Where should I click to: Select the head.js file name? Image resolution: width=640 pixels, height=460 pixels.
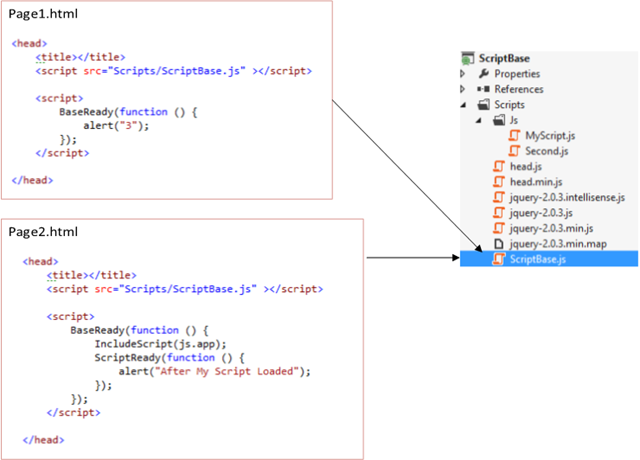tap(526, 167)
